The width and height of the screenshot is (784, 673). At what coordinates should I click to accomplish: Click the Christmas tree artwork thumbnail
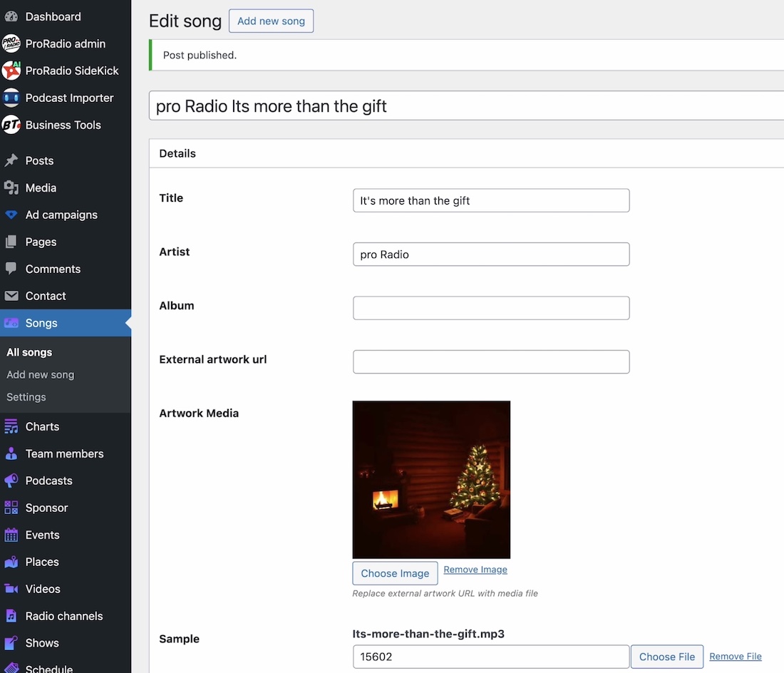[x=431, y=479]
